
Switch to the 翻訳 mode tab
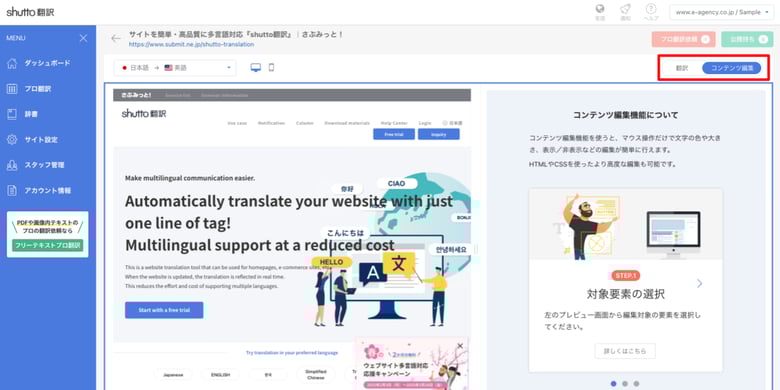click(682, 68)
